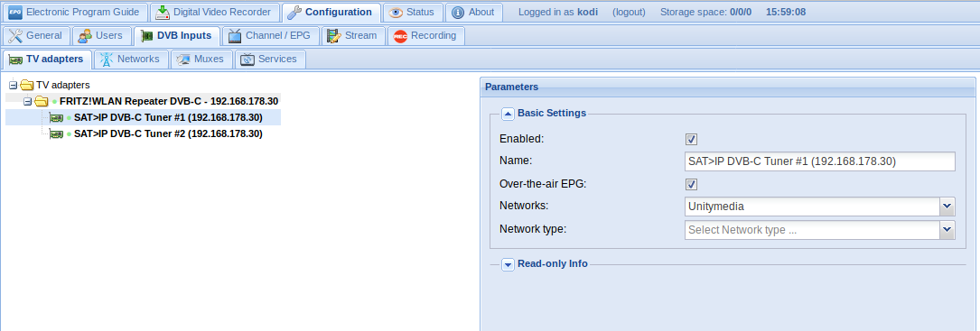The image size is (980, 331).
Task: Click the clock showing 15:59:08
Action: click(786, 12)
